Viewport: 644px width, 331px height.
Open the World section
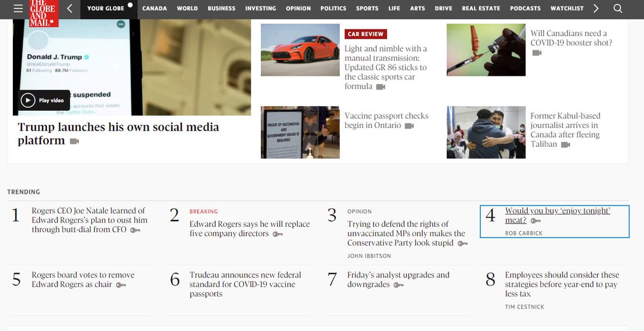click(187, 9)
